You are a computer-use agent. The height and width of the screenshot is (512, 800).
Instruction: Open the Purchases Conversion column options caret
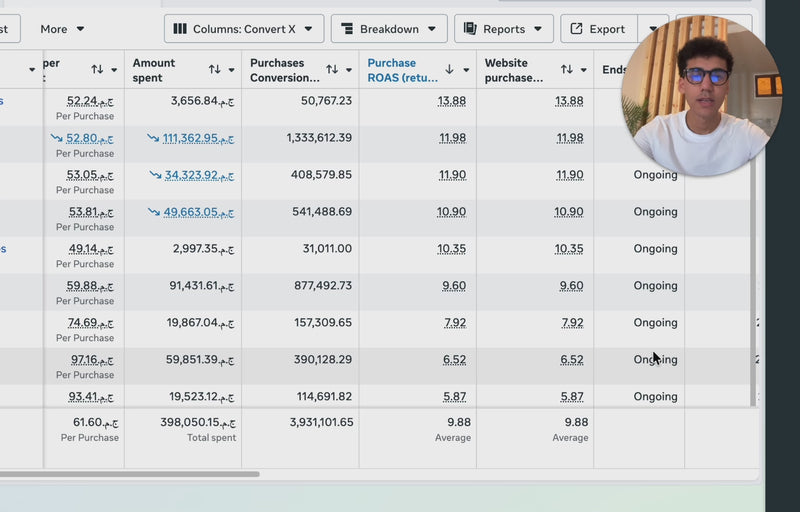click(348, 70)
